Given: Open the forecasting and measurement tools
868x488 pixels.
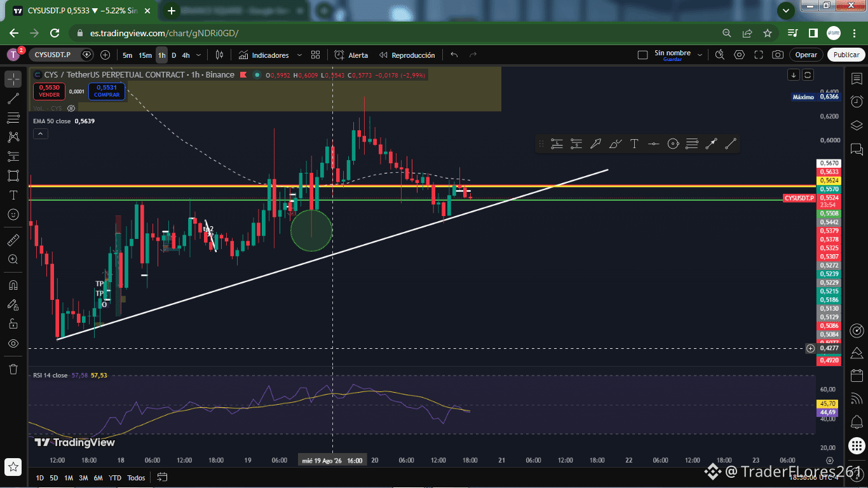Looking at the screenshot, I should (x=13, y=156).
